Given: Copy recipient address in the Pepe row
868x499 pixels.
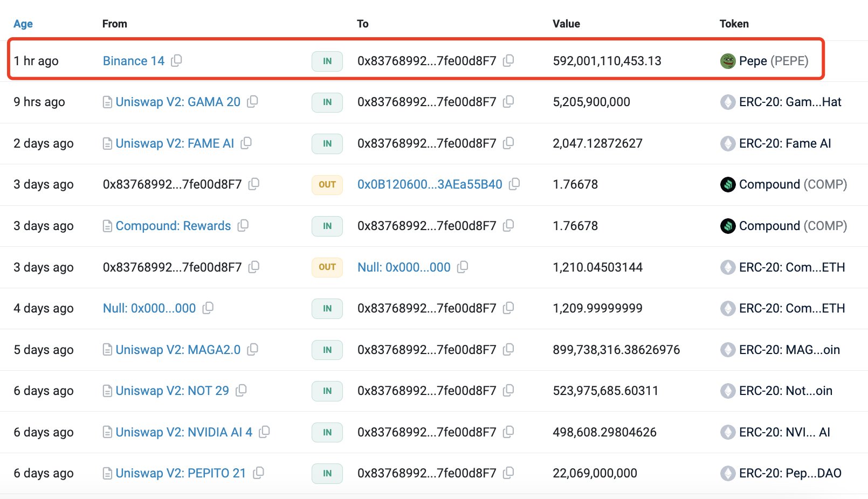Looking at the screenshot, I should pos(508,61).
